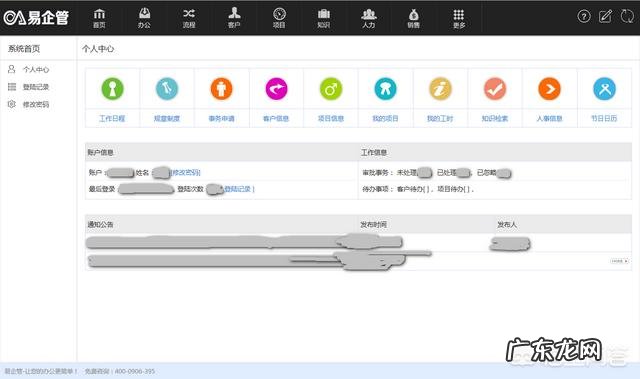Click [修改密码] link in account info
This screenshot has width=640, height=379.
pyautogui.click(x=185, y=173)
